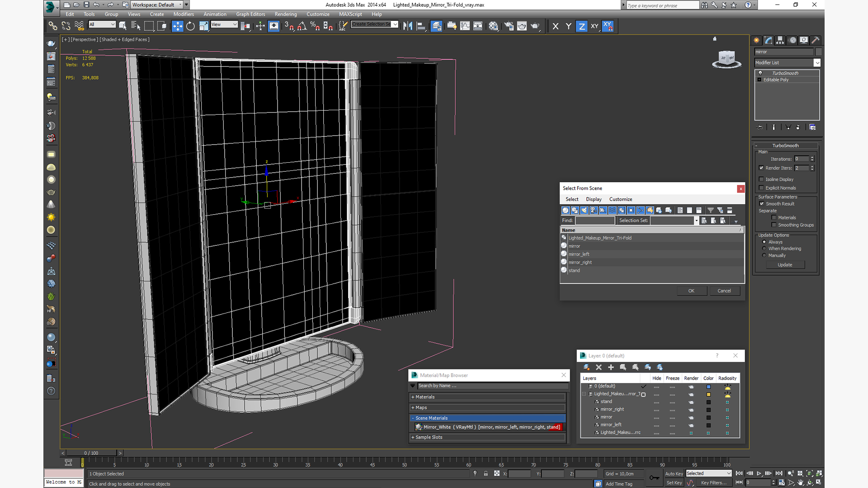The height and width of the screenshot is (488, 868).
Task: Expand the Maps group in Material Browser
Action: pos(487,408)
